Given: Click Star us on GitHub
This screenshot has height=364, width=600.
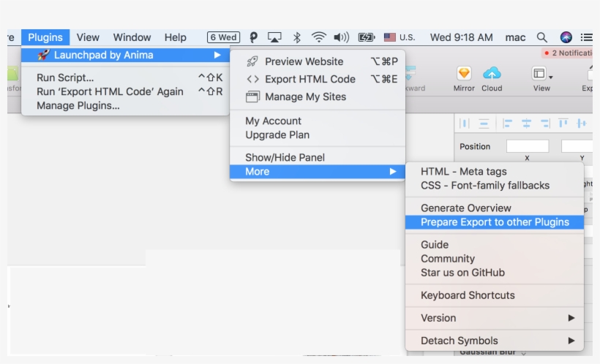Looking at the screenshot, I should tap(495, 273).
